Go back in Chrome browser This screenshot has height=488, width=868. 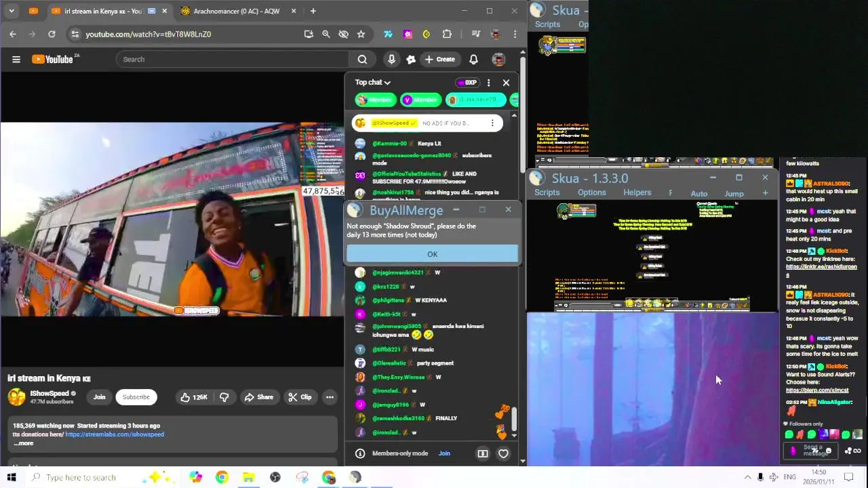coord(13,34)
